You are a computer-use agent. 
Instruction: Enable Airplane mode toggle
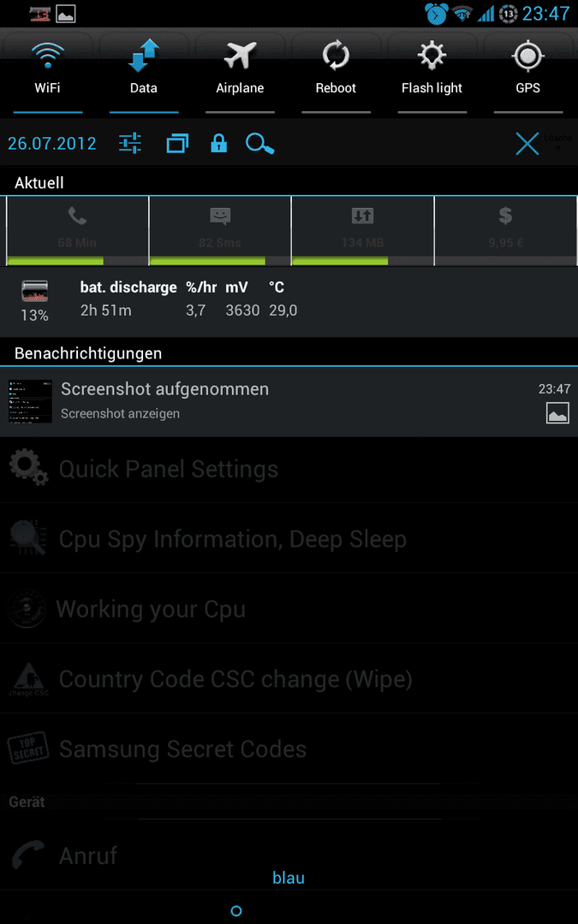tap(240, 73)
